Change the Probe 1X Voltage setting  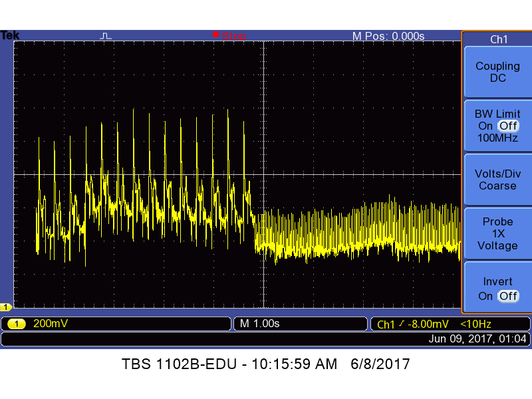497,233
